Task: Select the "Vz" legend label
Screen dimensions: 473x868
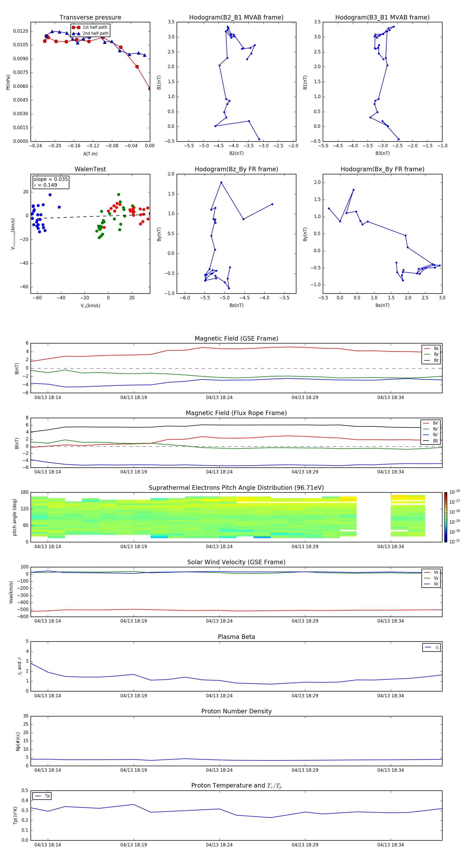Action: 436,584
